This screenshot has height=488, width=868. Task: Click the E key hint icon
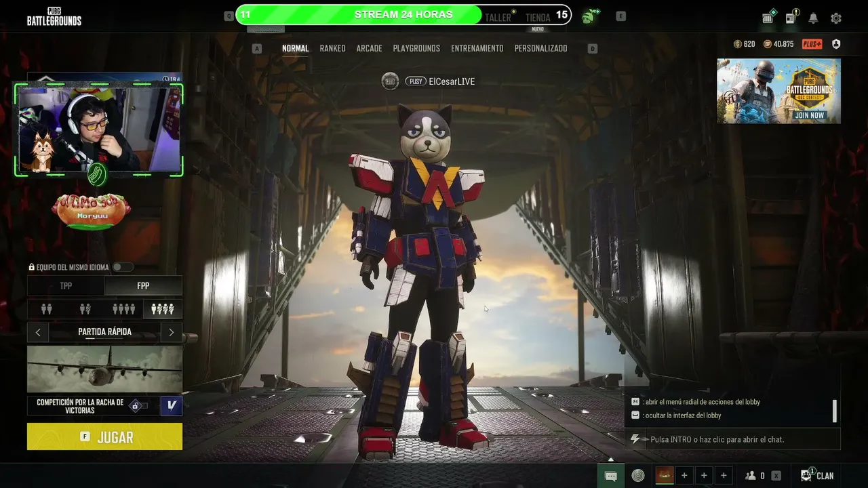click(x=620, y=16)
